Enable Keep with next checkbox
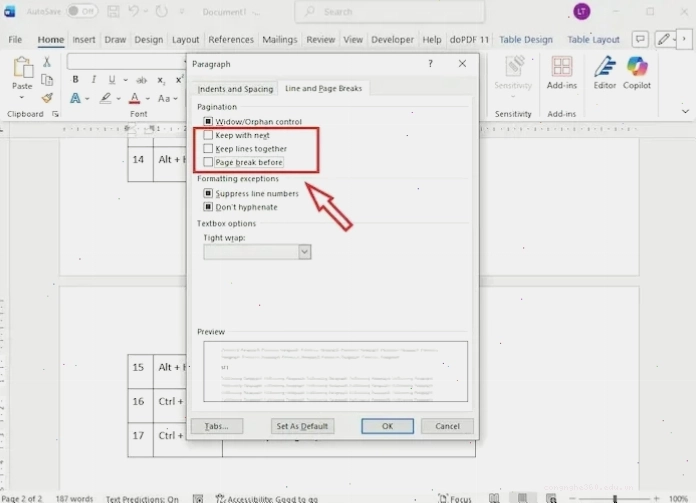 coord(208,135)
